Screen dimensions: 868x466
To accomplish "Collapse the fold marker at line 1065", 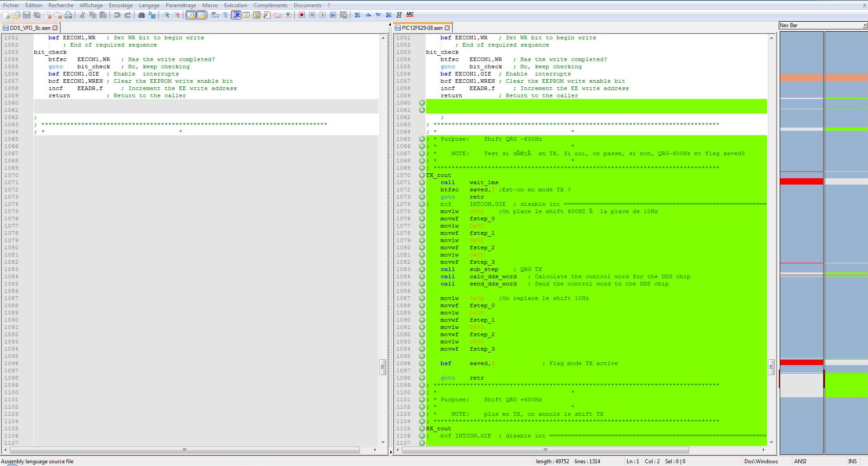I will point(422,139).
